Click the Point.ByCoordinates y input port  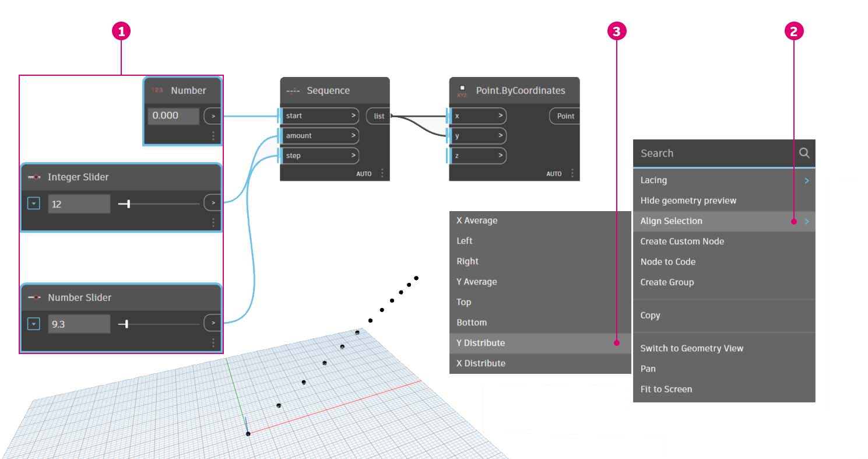(477, 136)
